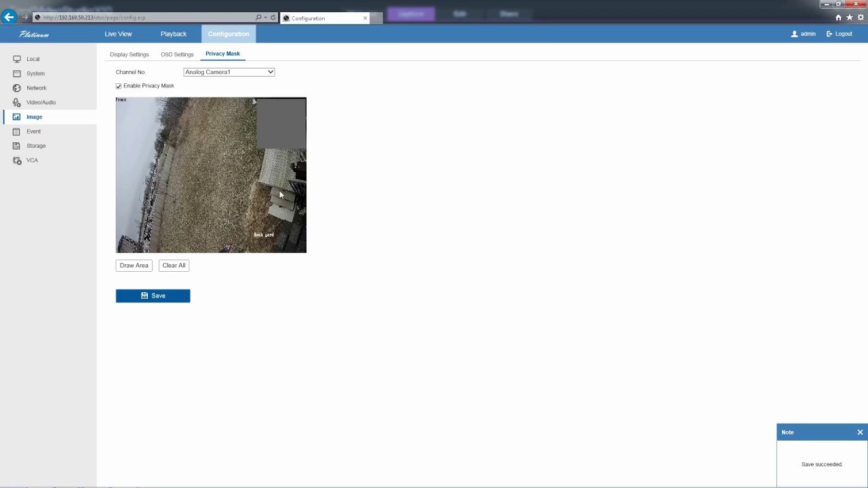
Task: Click the Event calendar icon in sidebar
Action: tap(17, 131)
